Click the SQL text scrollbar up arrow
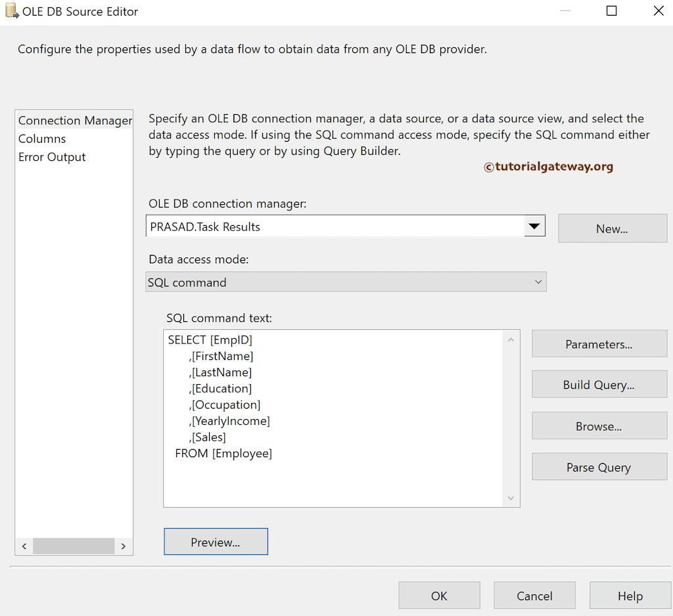The image size is (673, 616). point(511,339)
